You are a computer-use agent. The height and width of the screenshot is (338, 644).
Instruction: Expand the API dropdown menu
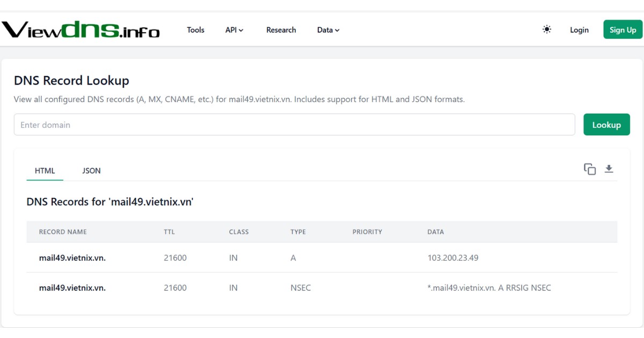click(x=235, y=30)
